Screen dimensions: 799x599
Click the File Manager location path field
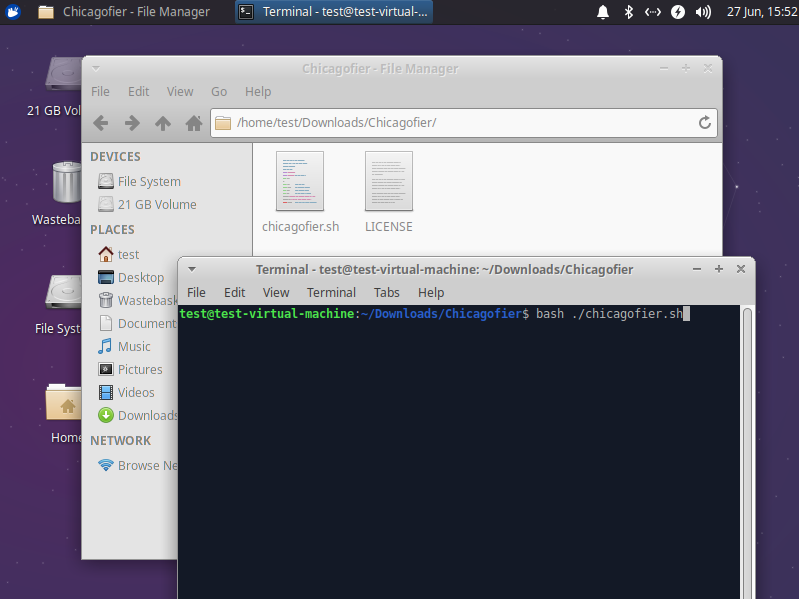[464, 123]
